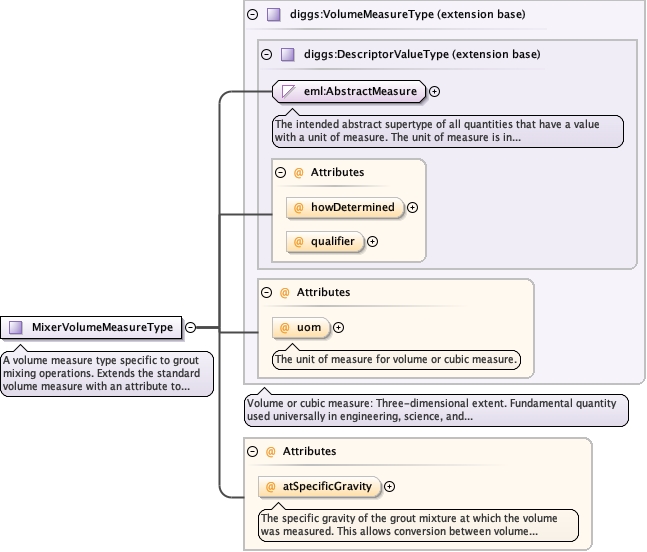Expand the eml:AbstractMeasure element

(435, 92)
